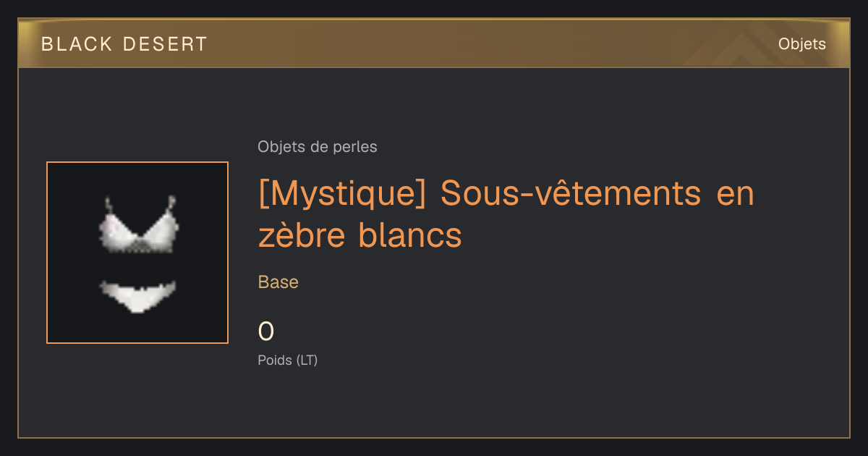Select the Base grade label

point(278,282)
